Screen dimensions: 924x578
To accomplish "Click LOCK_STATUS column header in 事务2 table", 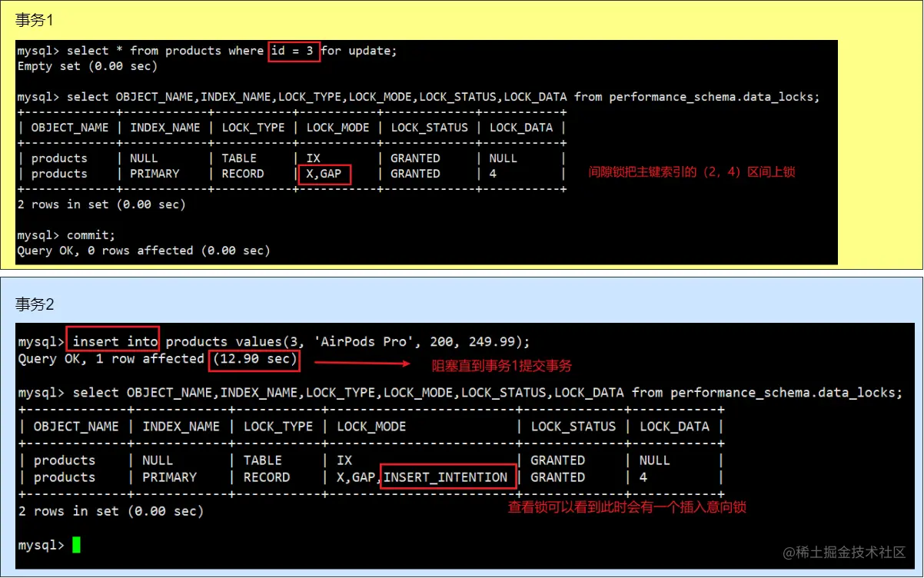I will (573, 427).
